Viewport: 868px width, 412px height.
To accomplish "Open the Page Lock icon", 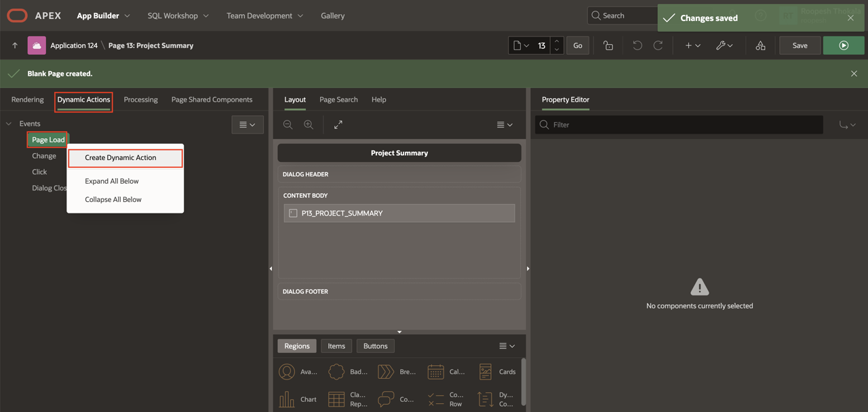I will click(x=608, y=45).
